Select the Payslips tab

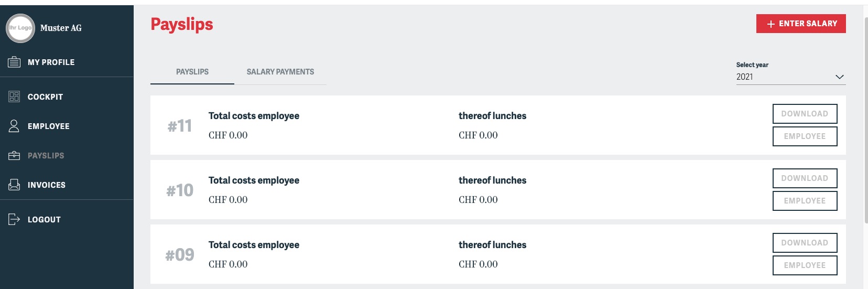(192, 72)
